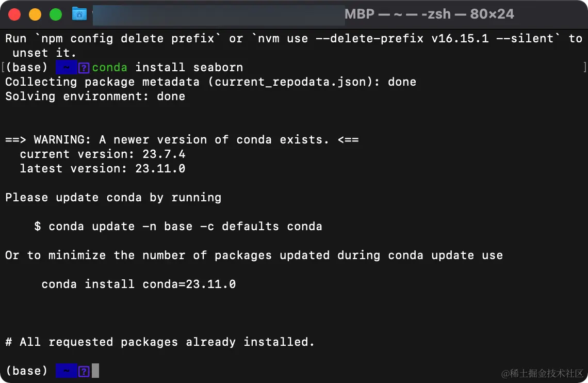Click the 'conda update -n base -c defaults conda' line
588x383 pixels.
pos(178,227)
